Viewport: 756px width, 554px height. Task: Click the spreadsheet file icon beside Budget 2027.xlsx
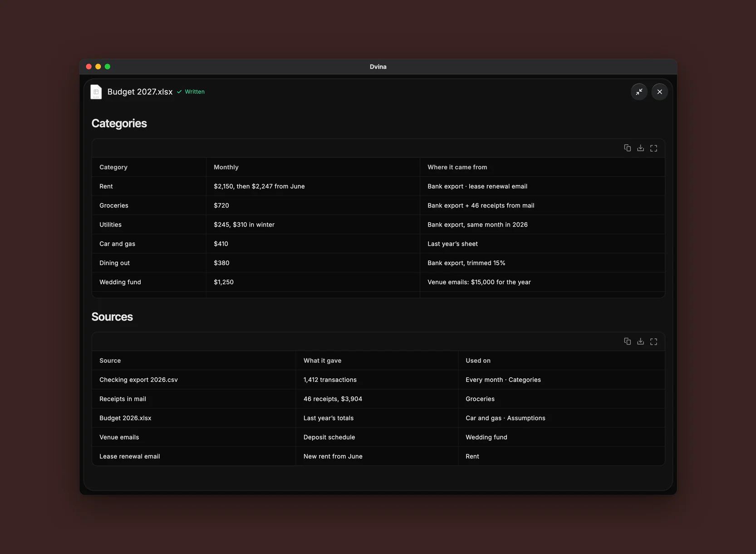(96, 92)
